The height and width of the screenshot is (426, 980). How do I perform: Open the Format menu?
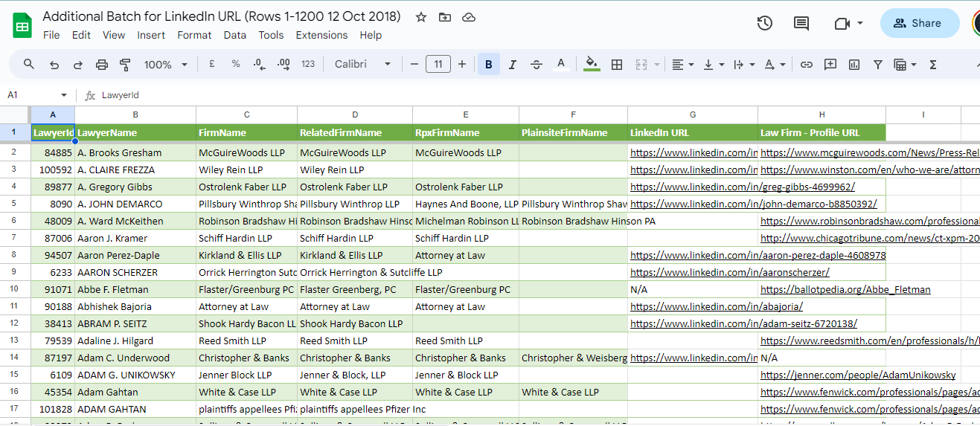click(194, 35)
